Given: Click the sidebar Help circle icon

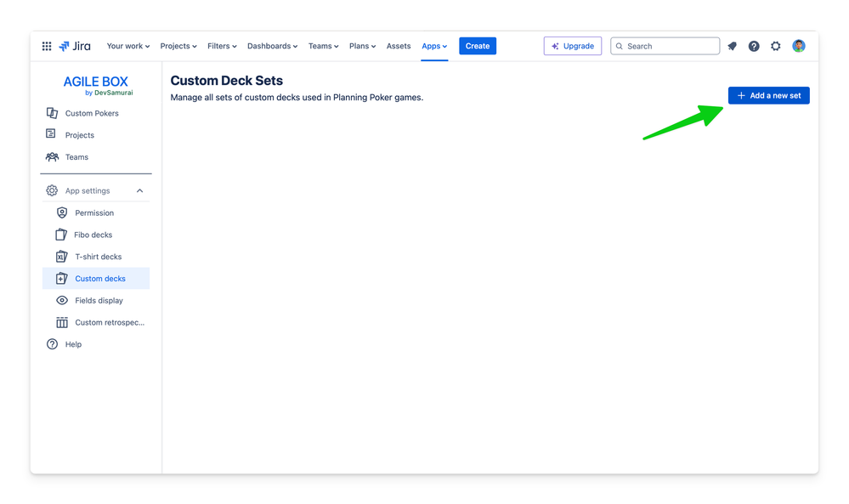Looking at the screenshot, I should [52, 344].
